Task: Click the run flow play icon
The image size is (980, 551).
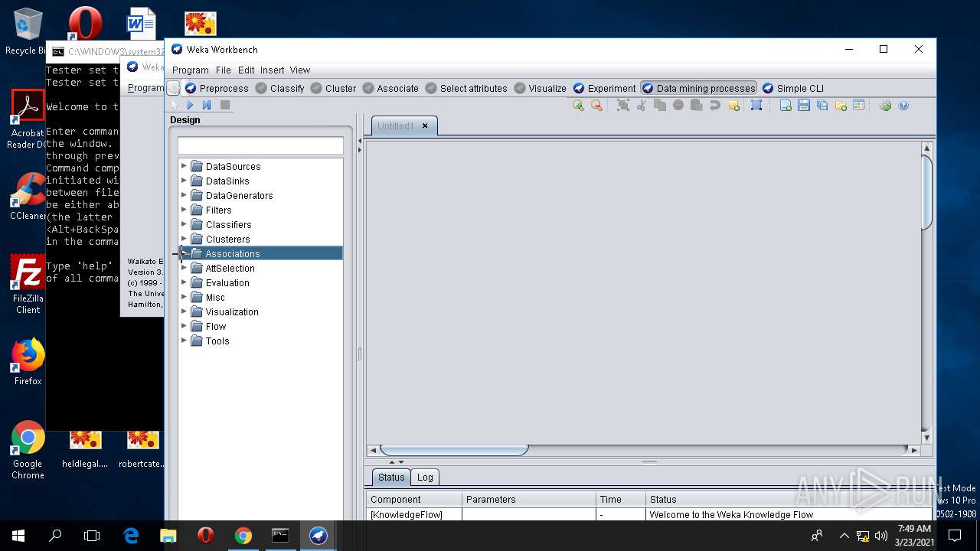Action: tap(191, 105)
